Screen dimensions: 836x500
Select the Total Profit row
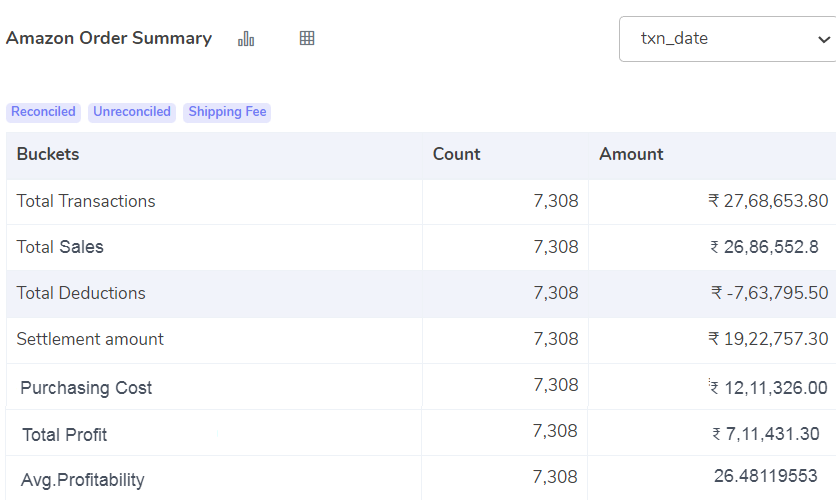click(x=421, y=433)
